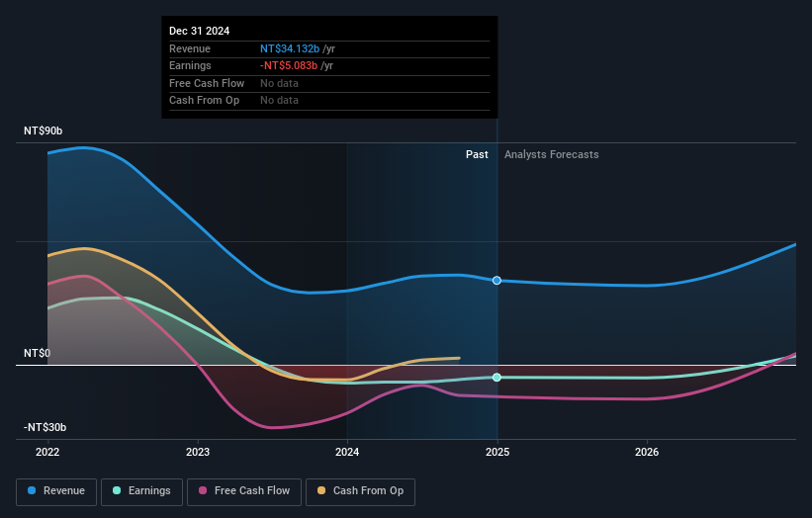Toggle the Revenue legend button
812x518 pixels.
coord(56,491)
